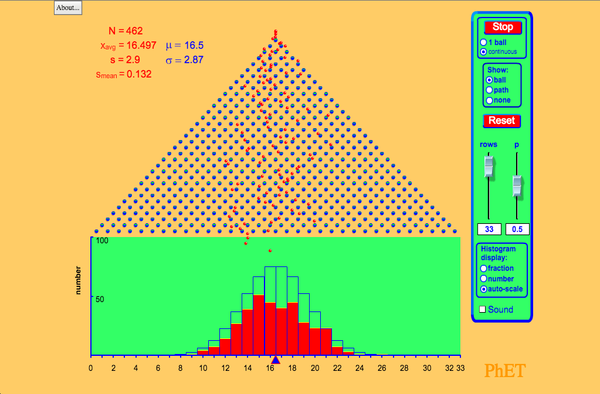Viewport: 600px width, 394px height.
Task: Click the μ = 16.5 value
Action: pos(184,46)
